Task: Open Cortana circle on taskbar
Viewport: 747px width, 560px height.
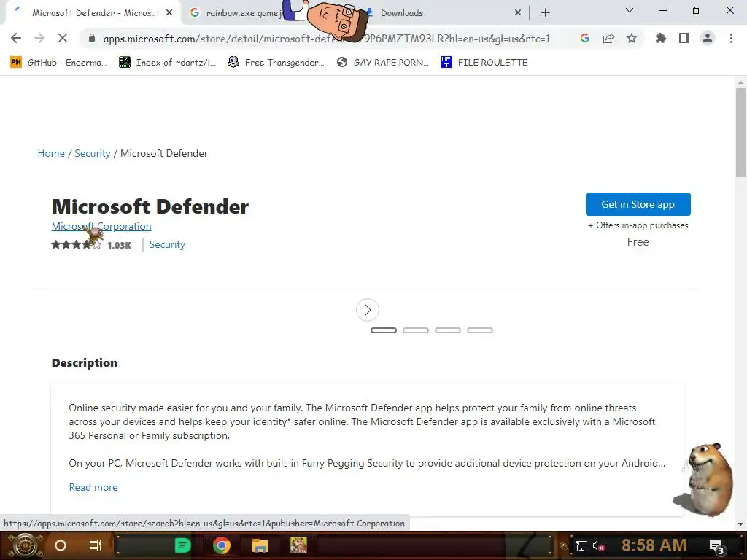Action: [61, 545]
